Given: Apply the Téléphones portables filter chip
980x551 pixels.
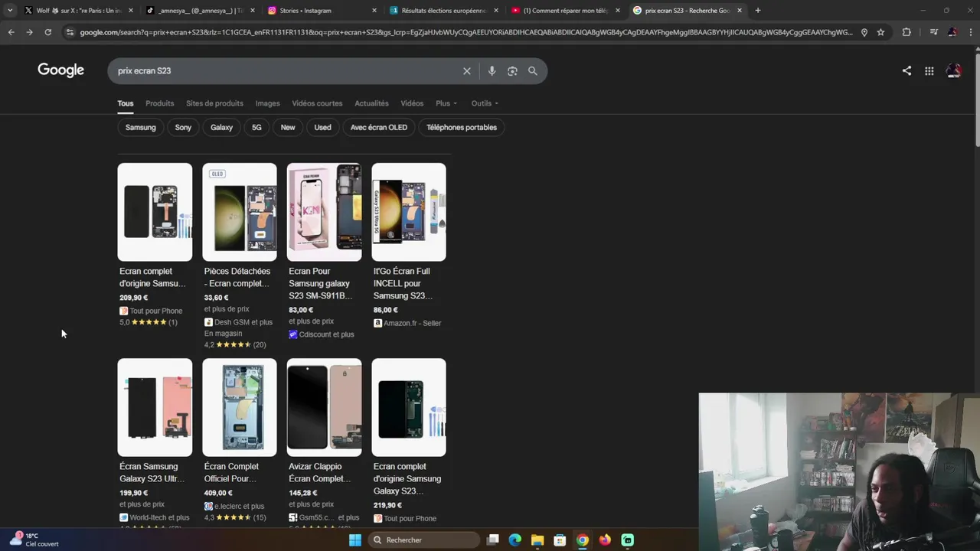Looking at the screenshot, I should pos(462,128).
